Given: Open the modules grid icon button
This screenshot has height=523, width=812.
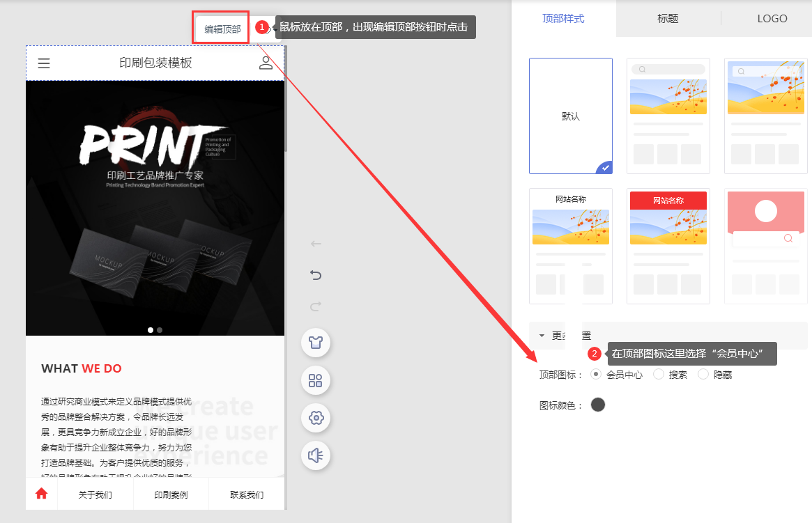Looking at the screenshot, I should click(x=316, y=380).
